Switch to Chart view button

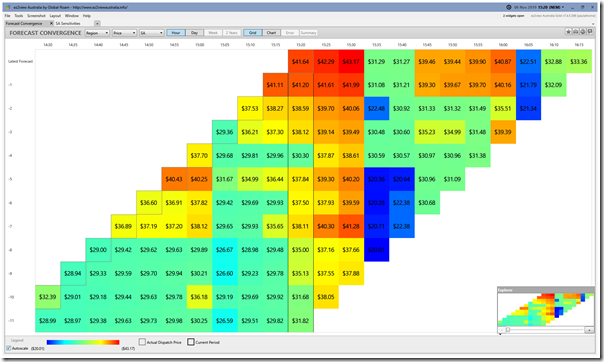click(272, 33)
